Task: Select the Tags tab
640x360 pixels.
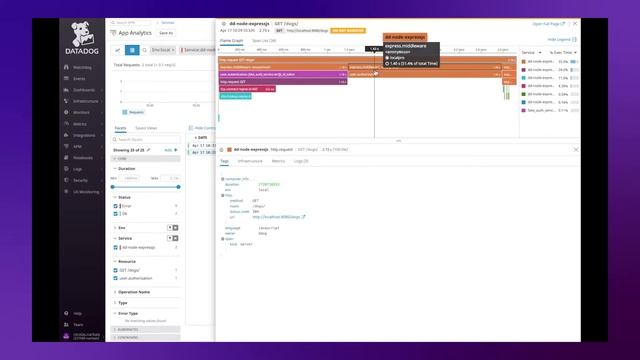Action: point(224,161)
